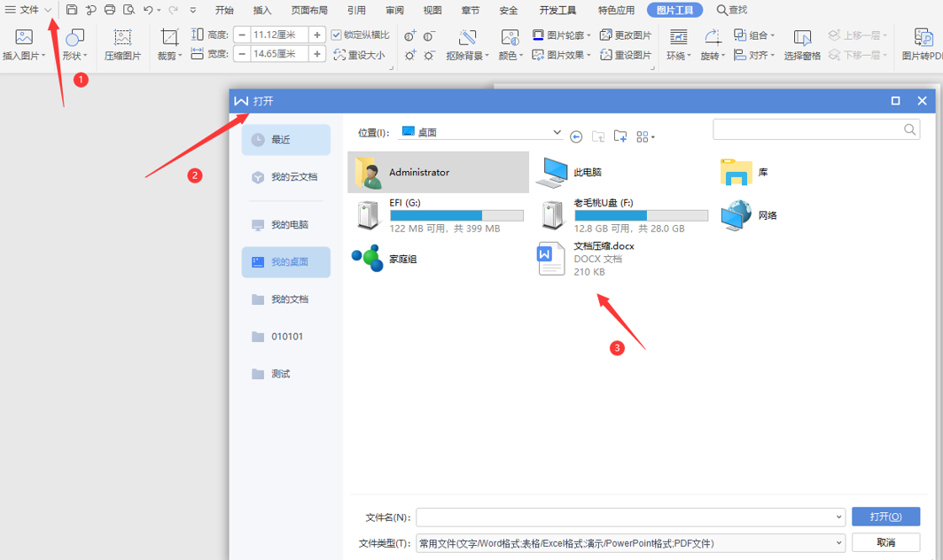Open the quick access toolbar customize dropdown
Image resolution: width=943 pixels, height=560 pixels.
pyautogui.click(x=193, y=10)
